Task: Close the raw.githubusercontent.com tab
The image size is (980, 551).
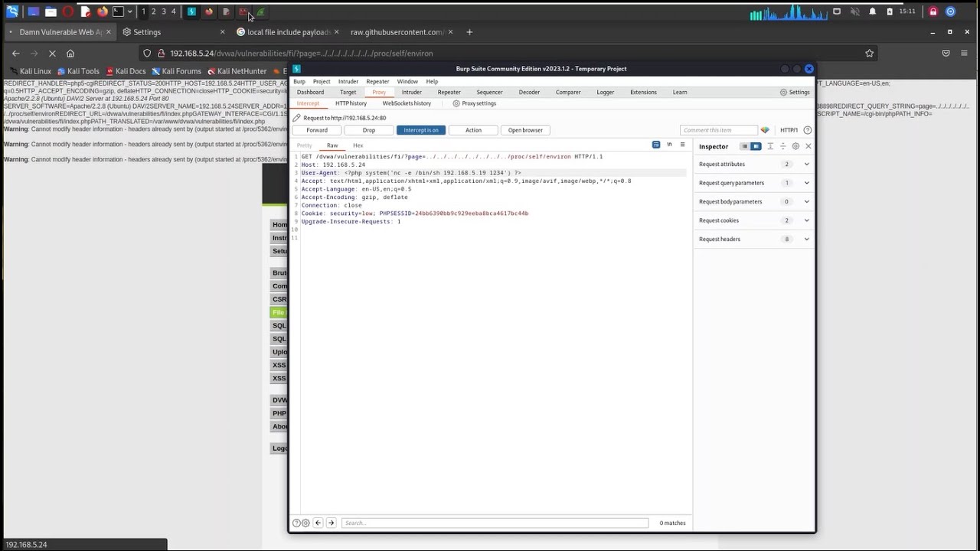Action: pos(450,32)
